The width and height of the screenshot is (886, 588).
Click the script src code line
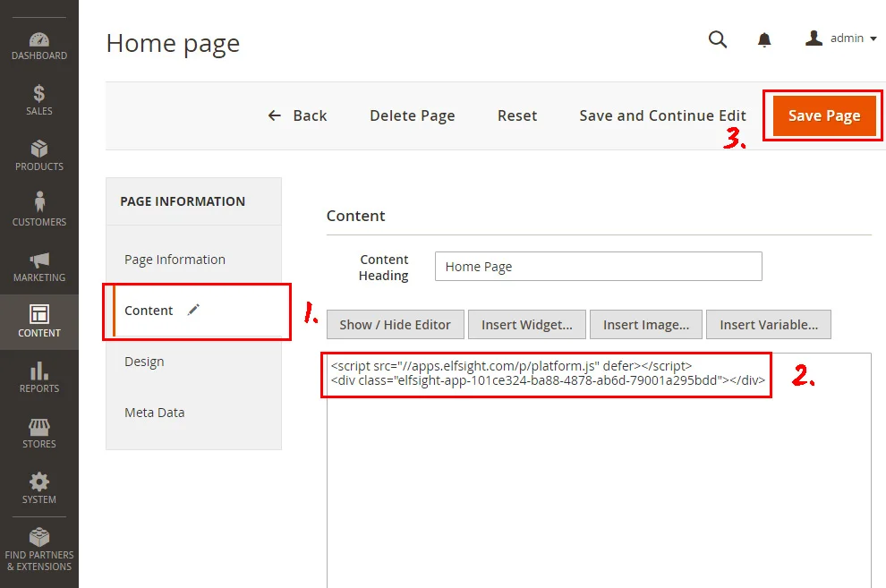(511, 366)
